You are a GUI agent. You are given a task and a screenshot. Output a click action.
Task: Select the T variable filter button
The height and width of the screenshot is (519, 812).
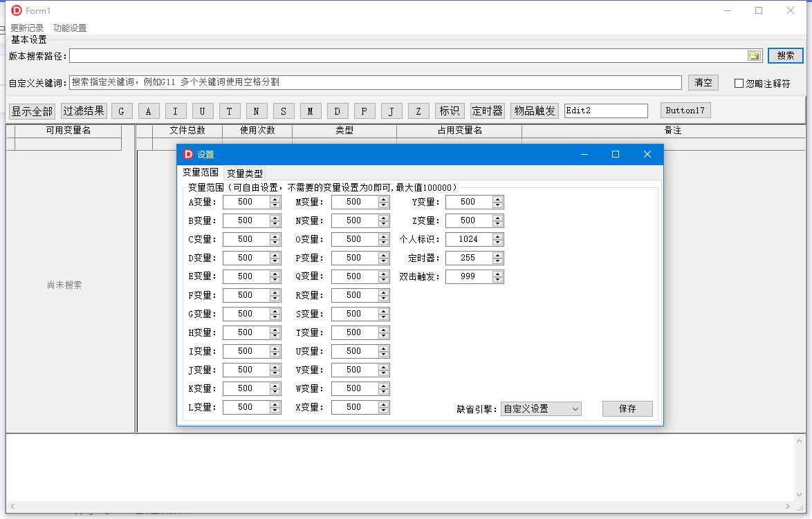(228, 110)
